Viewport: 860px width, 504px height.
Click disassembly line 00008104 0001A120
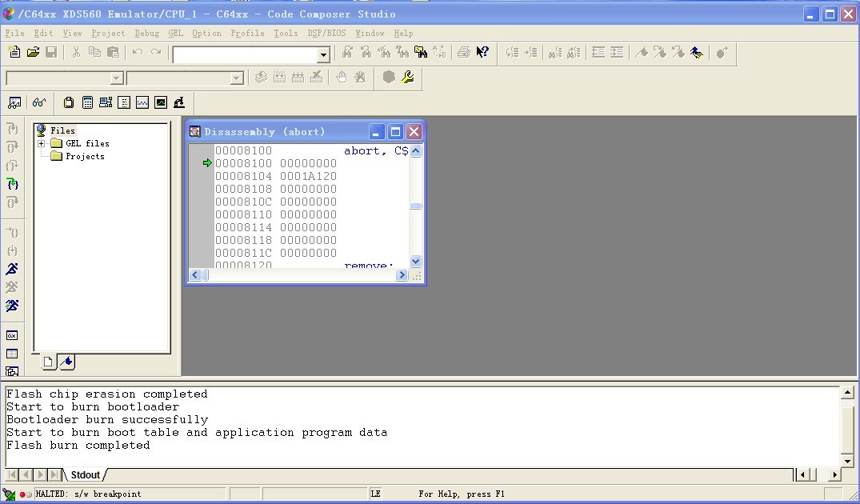click(276, 176)
